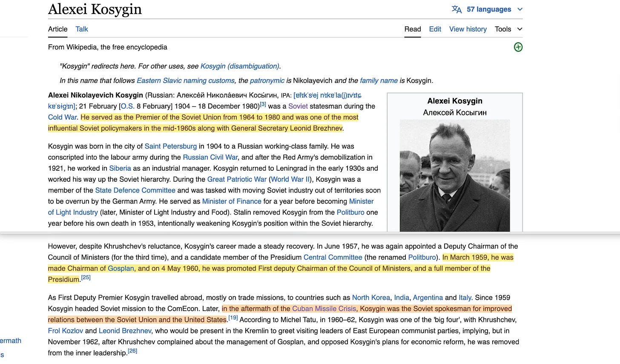
Task: Open Eastern Slavic naming customs link
Action: click(186, 80)
